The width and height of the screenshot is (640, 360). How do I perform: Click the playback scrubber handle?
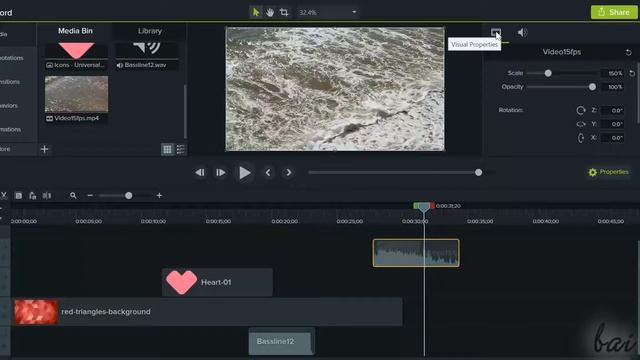click(x=478, y=173)
